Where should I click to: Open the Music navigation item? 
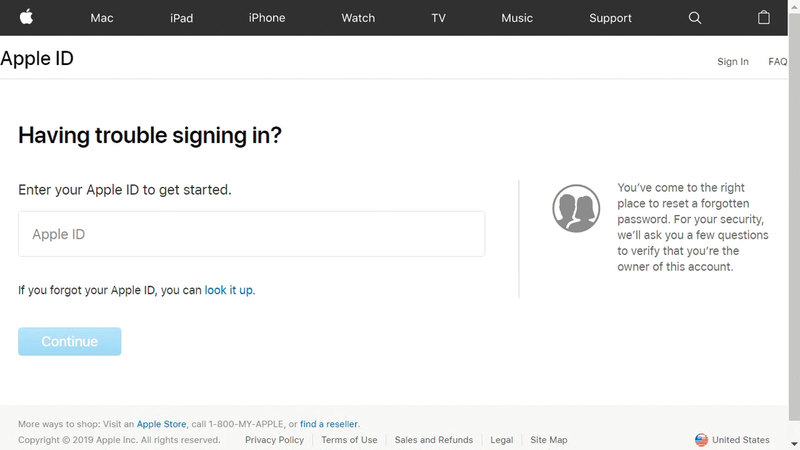click(517, 18)
